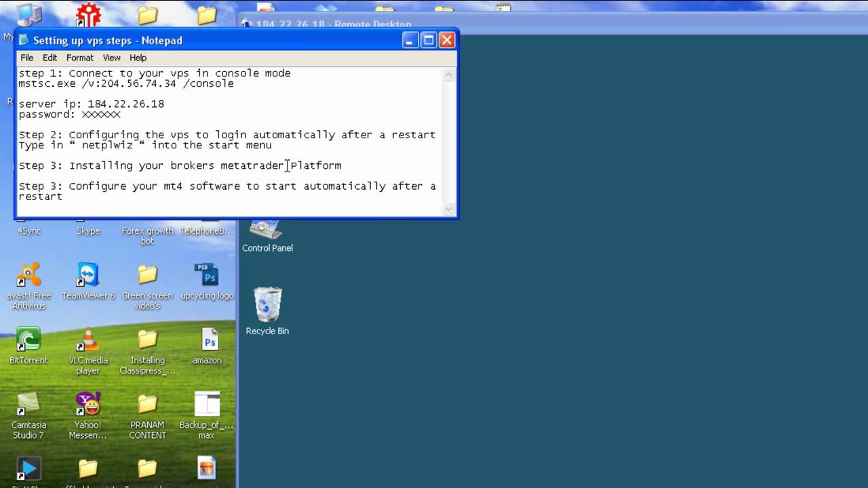Close the Setting up vps steps window
868x488 pixels.
coord(446,40)
